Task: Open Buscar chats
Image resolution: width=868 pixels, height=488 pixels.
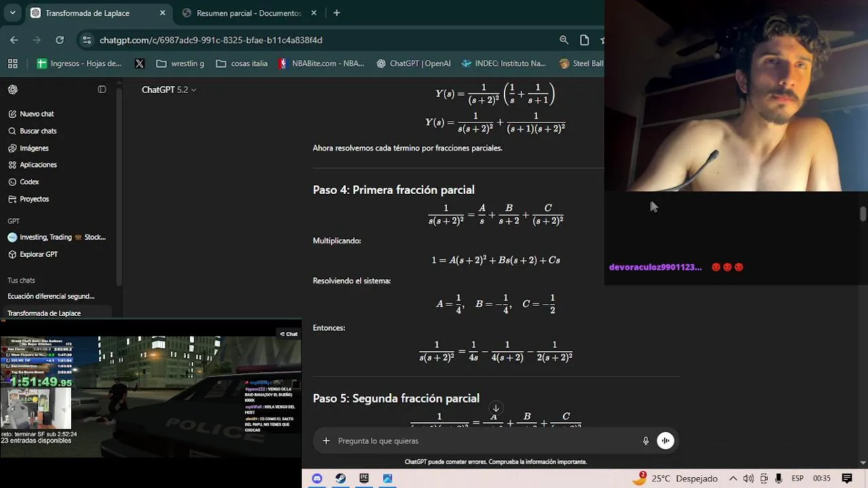Action: click(60, 131)
